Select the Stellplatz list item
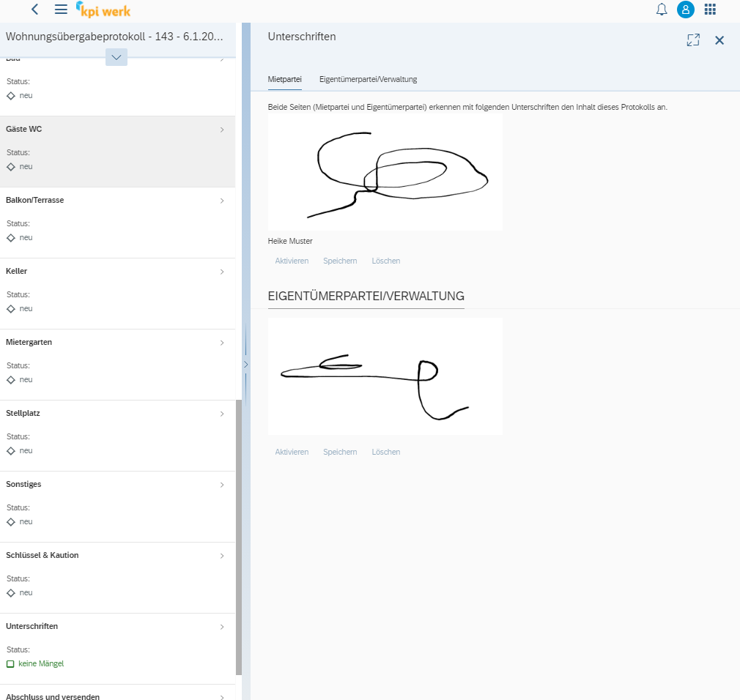This screenshot has height=700, width=740. 117,436
